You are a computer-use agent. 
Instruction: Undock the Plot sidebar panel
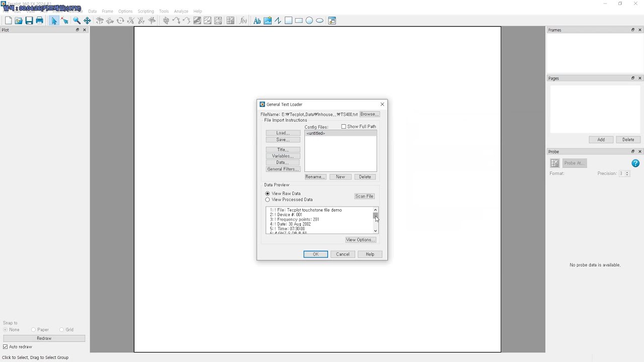tap(77, 30)
